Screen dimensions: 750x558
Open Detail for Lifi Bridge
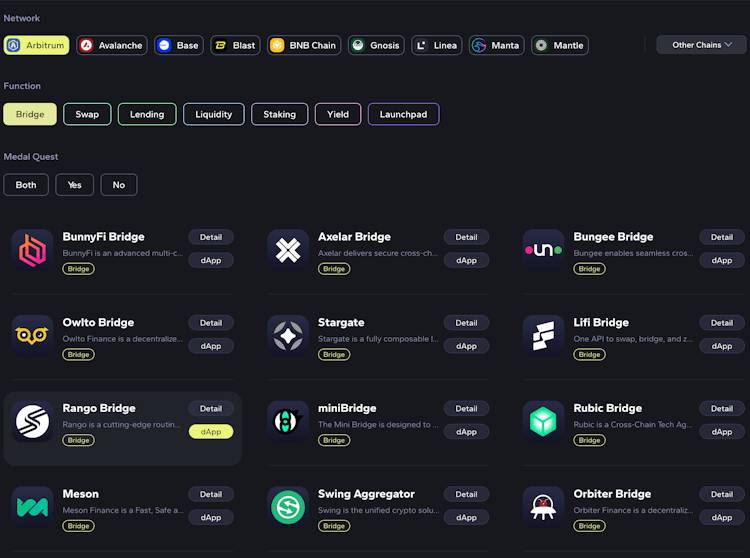(x=722, y=323)
